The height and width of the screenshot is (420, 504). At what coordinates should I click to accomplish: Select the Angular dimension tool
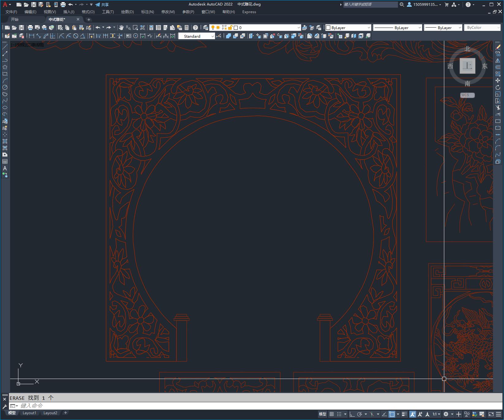(82, 36)
